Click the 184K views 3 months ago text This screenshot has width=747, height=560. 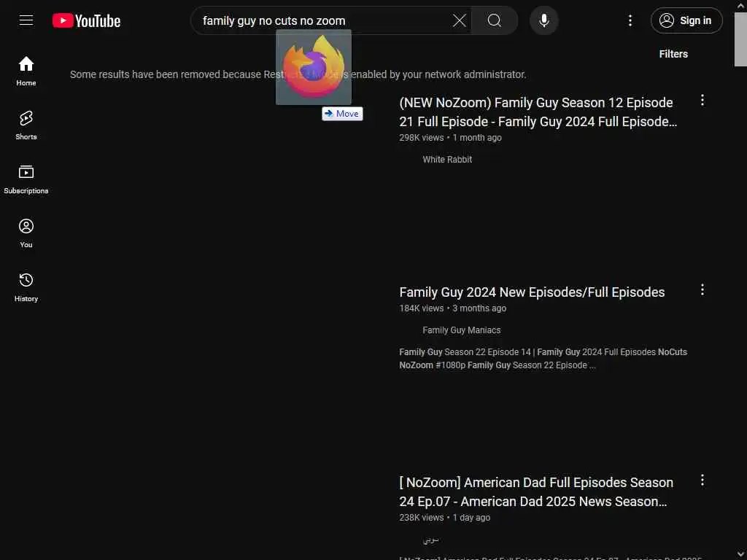452,308
